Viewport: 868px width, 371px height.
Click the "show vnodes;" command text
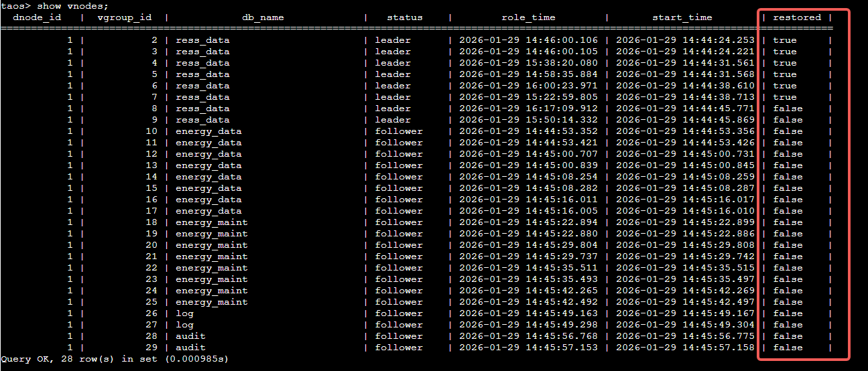(68, 6)
